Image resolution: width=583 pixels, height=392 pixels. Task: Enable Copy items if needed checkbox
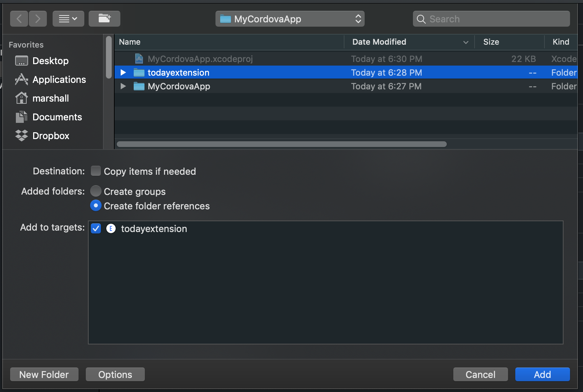96,171
